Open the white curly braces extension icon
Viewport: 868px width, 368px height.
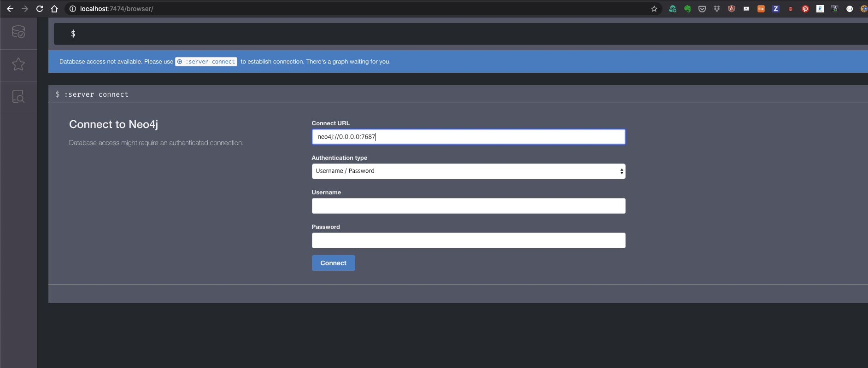click(850, 9)
